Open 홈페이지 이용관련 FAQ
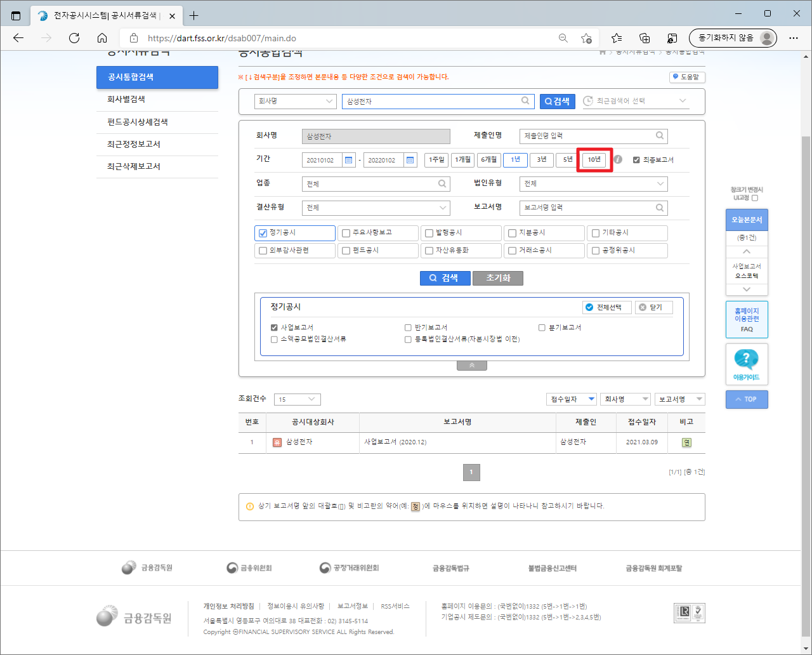This screenshot has height=655, width=812. (x=747, y=320)
